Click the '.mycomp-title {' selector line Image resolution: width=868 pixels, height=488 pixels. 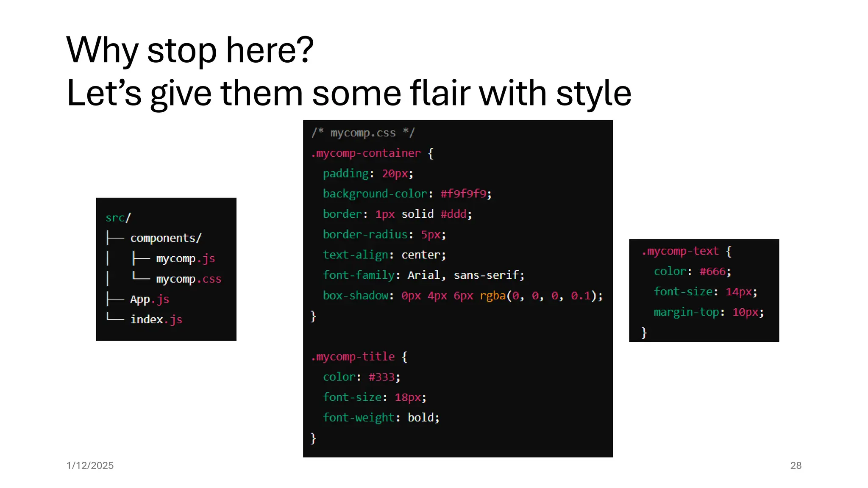click(359, 356)
